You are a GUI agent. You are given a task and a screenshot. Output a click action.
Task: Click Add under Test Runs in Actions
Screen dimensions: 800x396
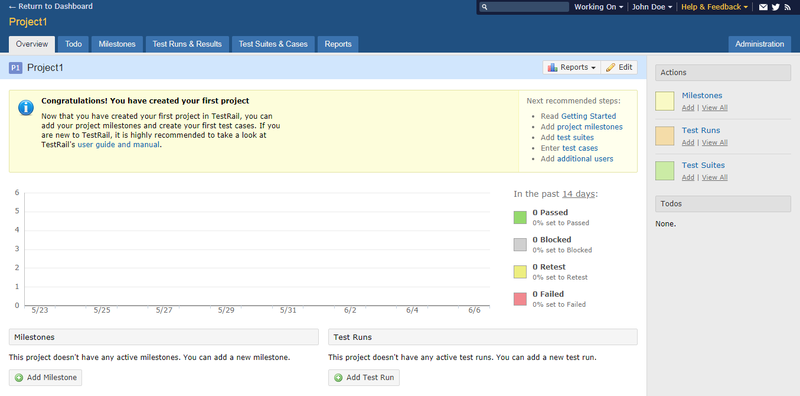[x=688, y=142]
